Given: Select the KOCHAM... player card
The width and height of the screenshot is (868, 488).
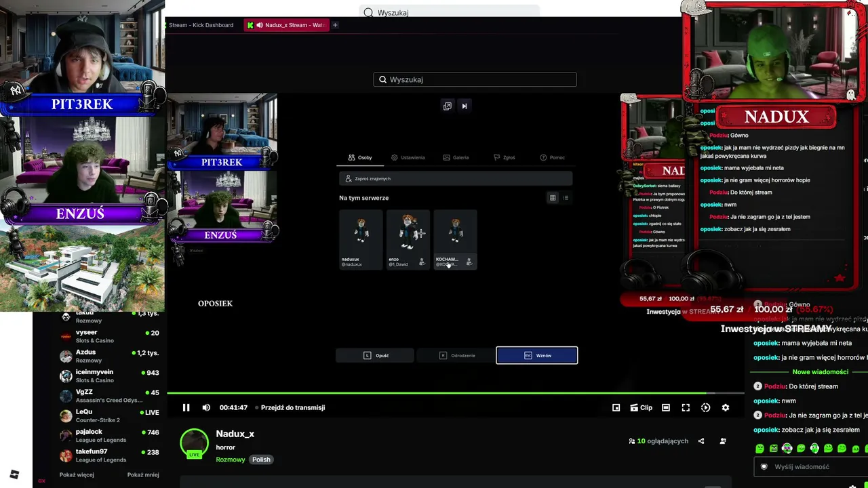Looking at the screenshot, I should click(455, 239).
